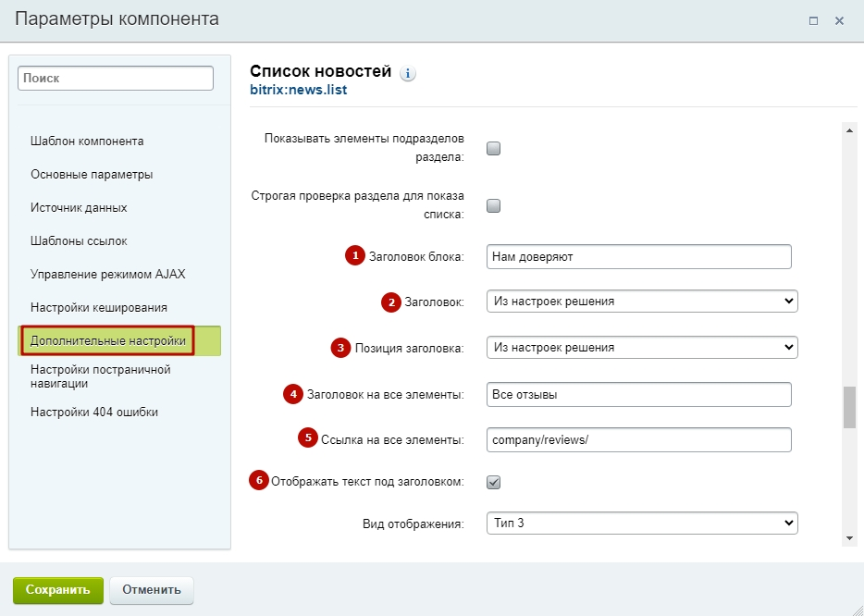Tick Строгая проверка раздела checkbox

click(x=494, y=206)
